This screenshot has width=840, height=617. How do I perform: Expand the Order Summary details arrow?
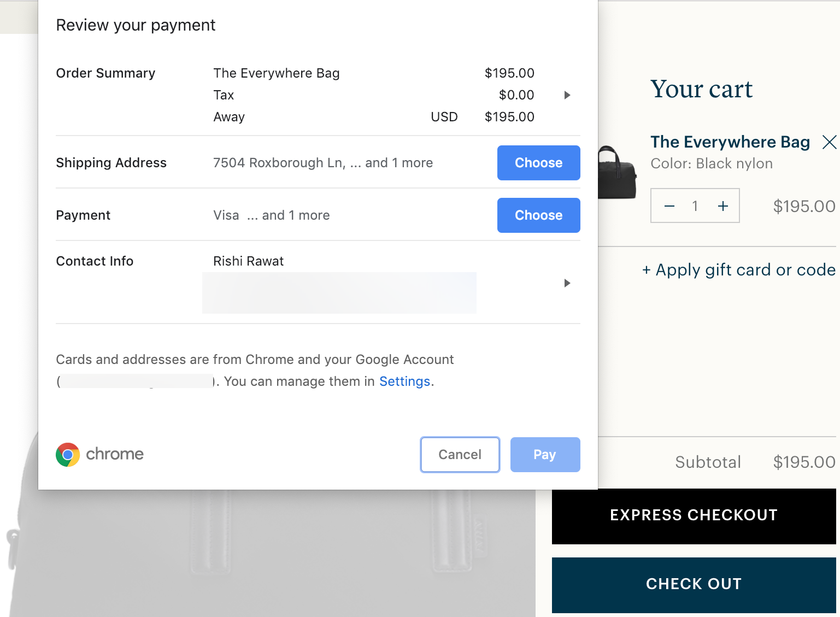tap(567, 95)
